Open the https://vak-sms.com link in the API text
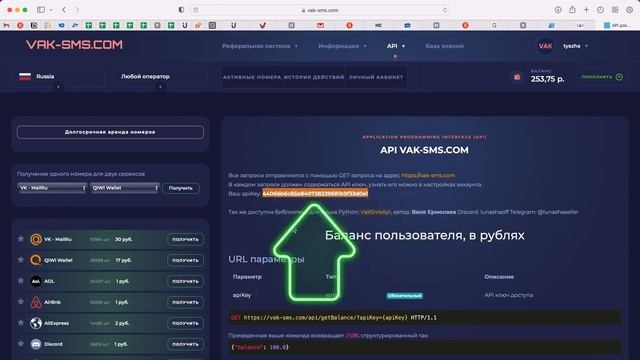 428,175
